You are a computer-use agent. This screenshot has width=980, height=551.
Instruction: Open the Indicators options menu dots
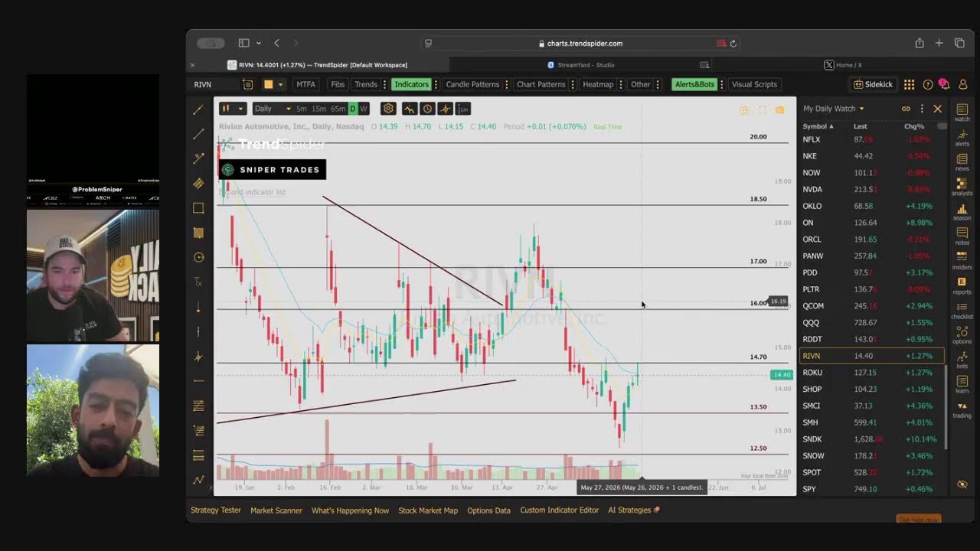click(436, 84)
